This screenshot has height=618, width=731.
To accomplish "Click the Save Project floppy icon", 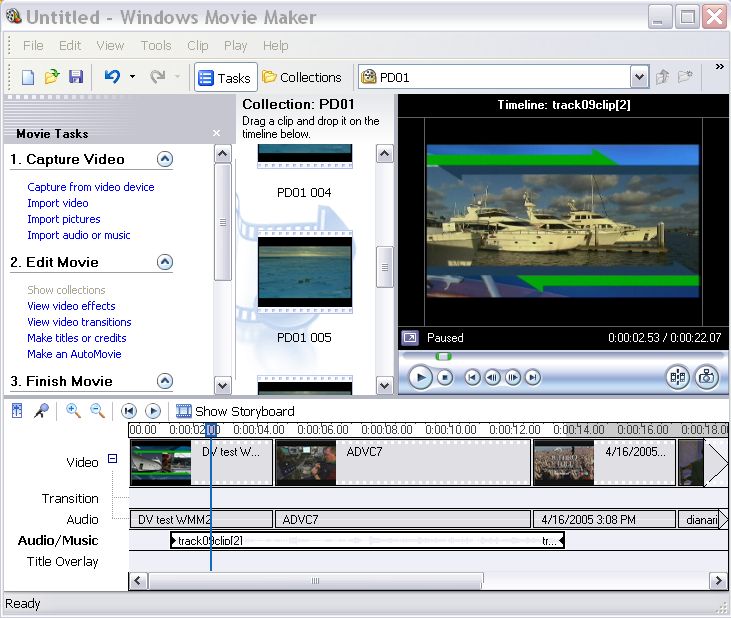I will click(x=76, y=77).
